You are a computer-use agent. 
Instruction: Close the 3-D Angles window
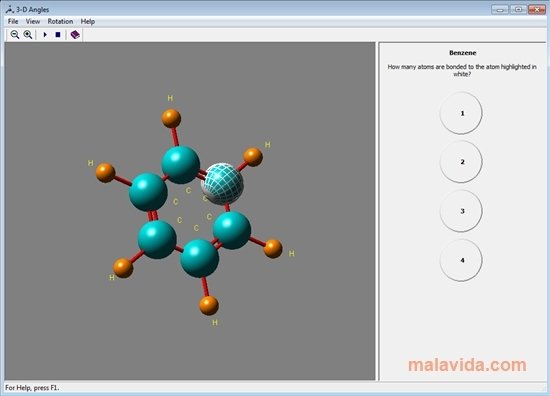(x=537, y=9)
